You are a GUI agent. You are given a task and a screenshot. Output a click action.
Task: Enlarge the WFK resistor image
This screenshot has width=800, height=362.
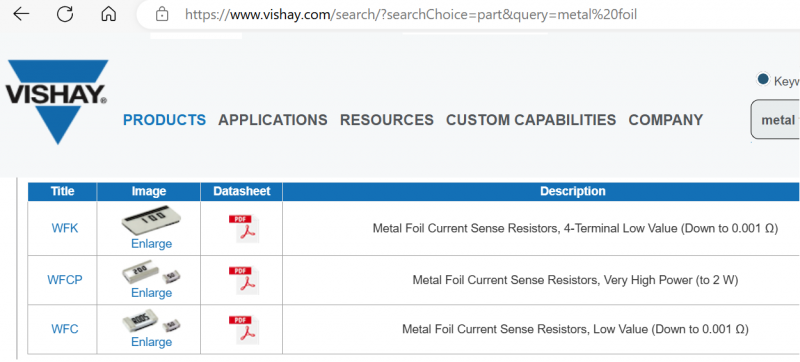(152, 244)
